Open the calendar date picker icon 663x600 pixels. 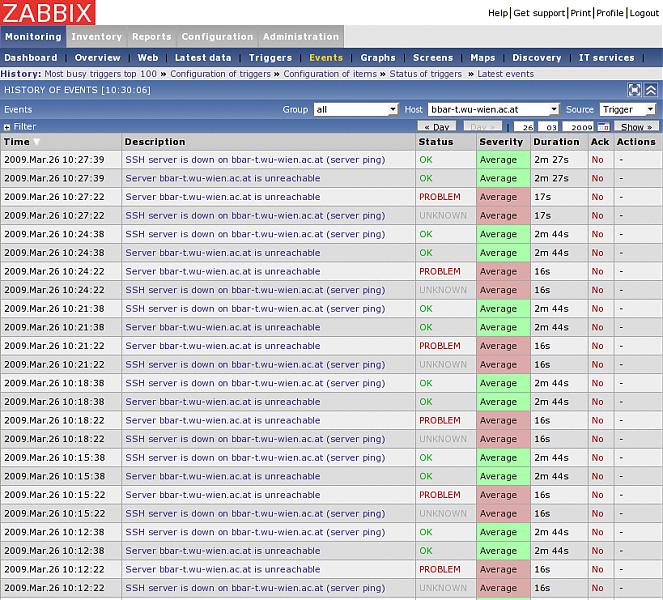(603, 127)
